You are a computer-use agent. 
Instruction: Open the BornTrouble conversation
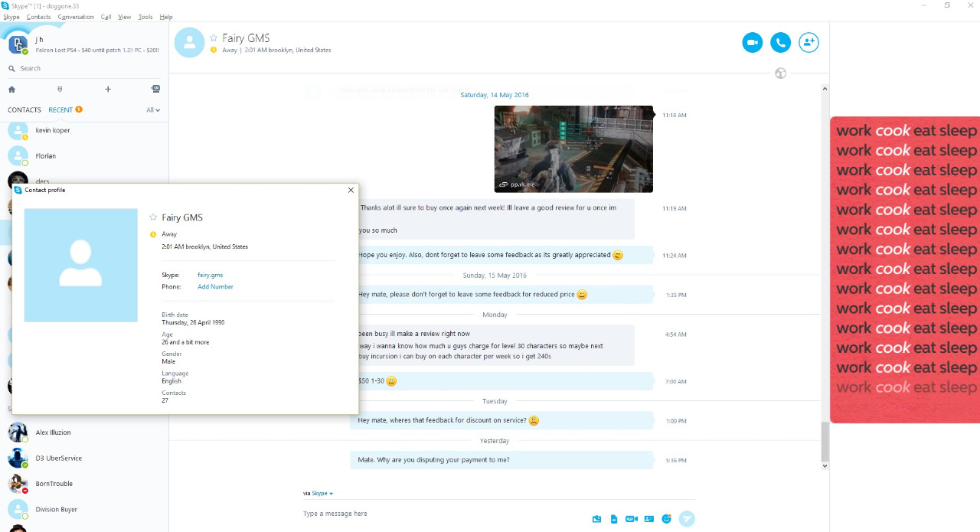84,484
